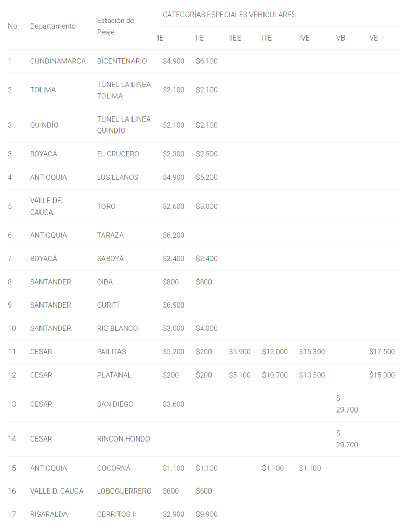Click the VB column header
The height and width of the screenshot is (532, 409).
pyautogui.click(x=340, y=38)
